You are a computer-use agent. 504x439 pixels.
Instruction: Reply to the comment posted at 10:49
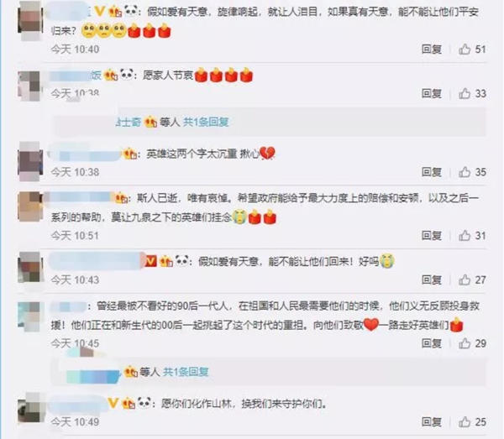coord(432,422)
